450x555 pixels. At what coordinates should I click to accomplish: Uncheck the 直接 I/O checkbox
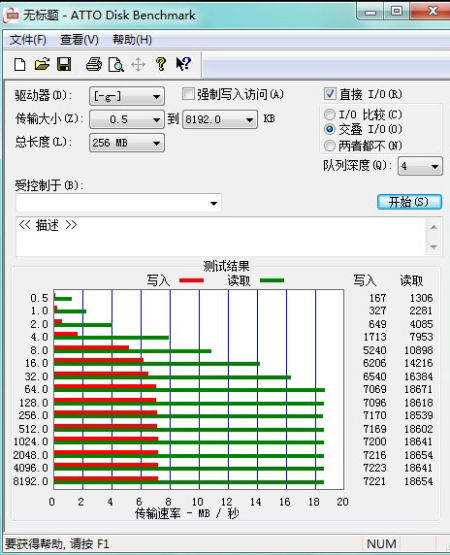tap(330, 94)
